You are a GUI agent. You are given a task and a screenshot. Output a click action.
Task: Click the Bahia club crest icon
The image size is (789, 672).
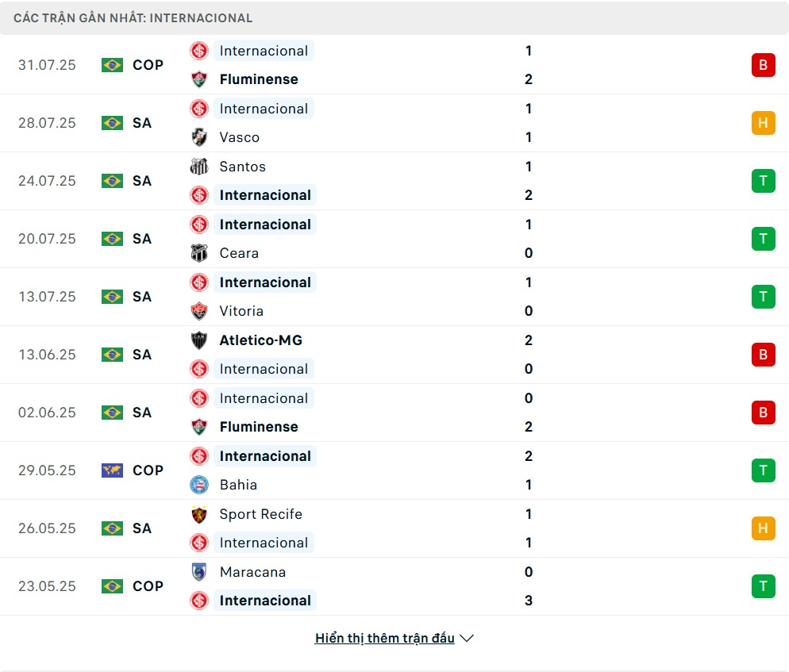198,485
